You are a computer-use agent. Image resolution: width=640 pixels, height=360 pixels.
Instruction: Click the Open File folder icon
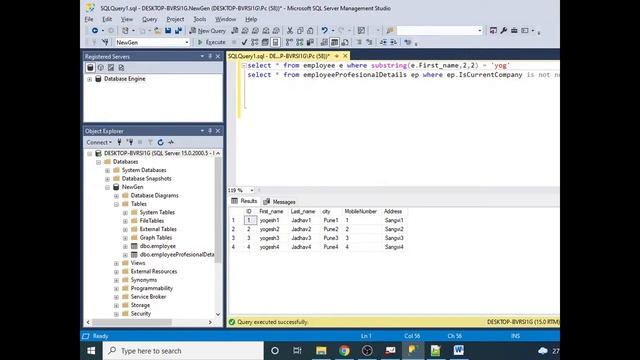point(157,31)
